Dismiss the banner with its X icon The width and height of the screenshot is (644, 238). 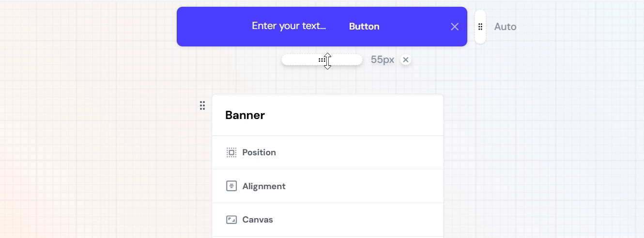click(454, 27)
